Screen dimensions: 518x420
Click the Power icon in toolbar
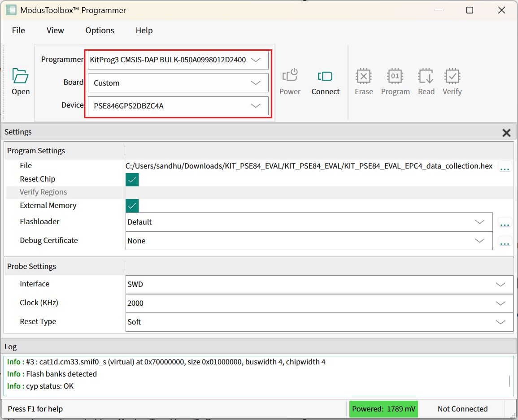click(x=290, y=76)
